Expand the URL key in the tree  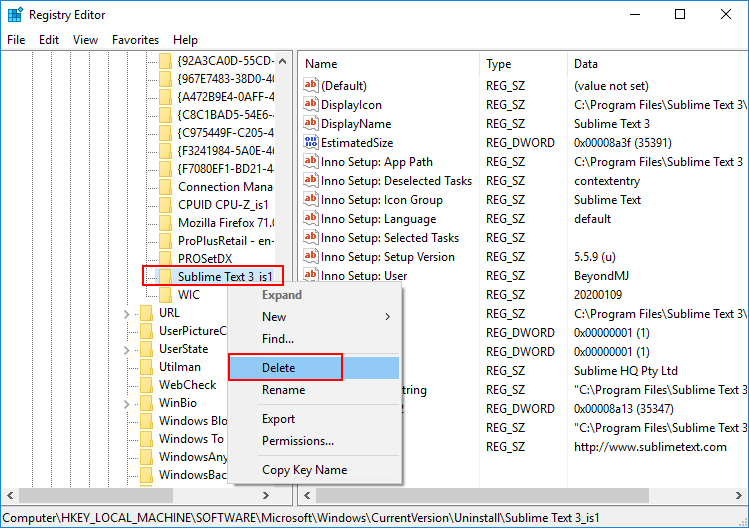[127, 314]
